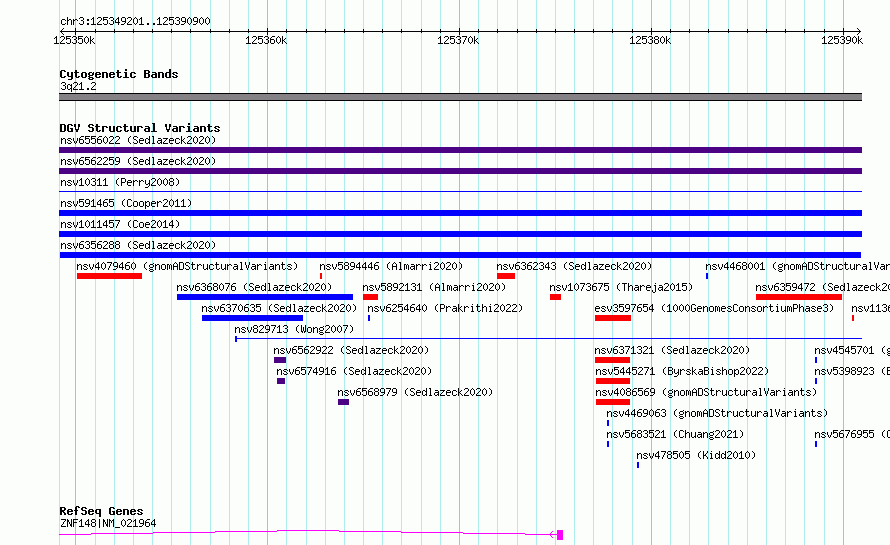
Task: Click the nsv5683521 (Chuang2021) label
Action: pyautogui.click(x=675, y=434)
